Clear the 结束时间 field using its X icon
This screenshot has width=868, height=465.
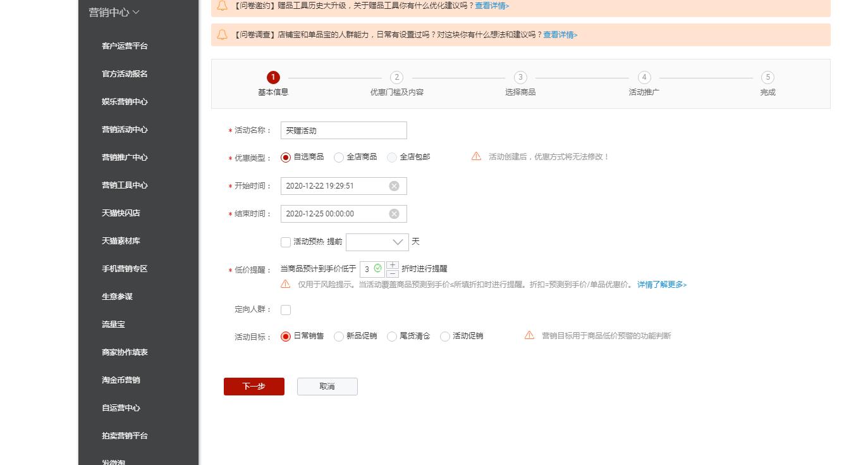click(394, 213)
